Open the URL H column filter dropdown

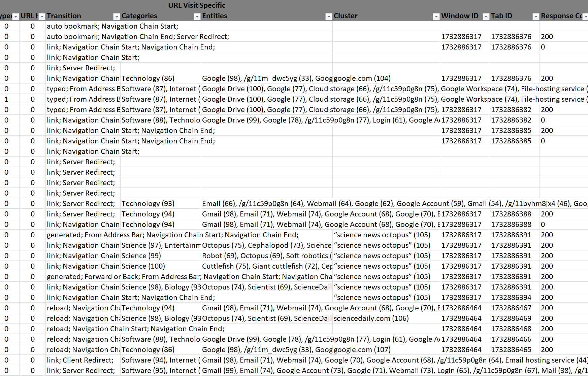point(42,16)
